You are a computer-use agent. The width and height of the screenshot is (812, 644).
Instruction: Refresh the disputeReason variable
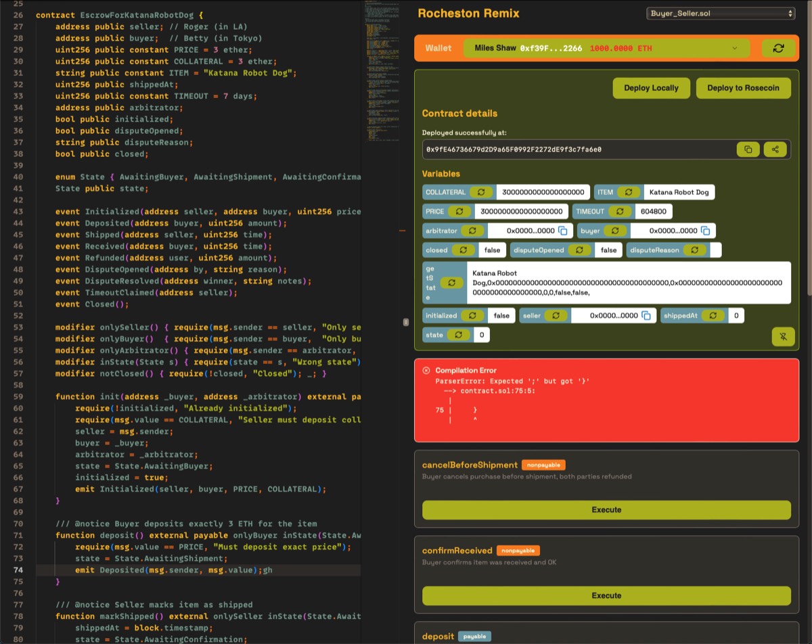[694, 250]
